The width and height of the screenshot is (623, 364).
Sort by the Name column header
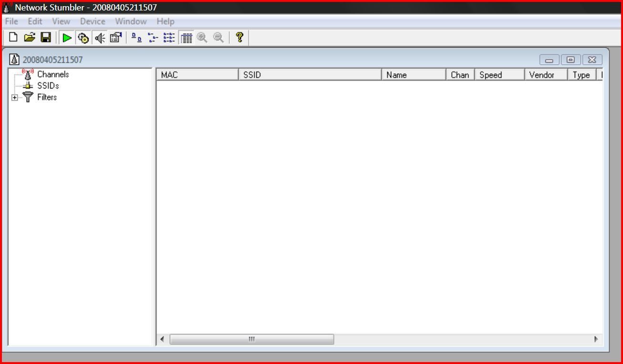tap(414, 75)
